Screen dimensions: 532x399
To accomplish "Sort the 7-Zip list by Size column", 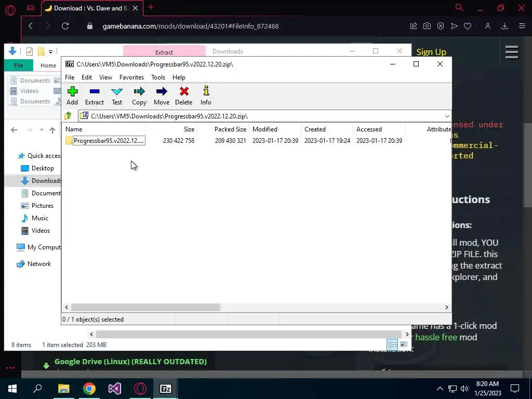I will pos(171,129).
